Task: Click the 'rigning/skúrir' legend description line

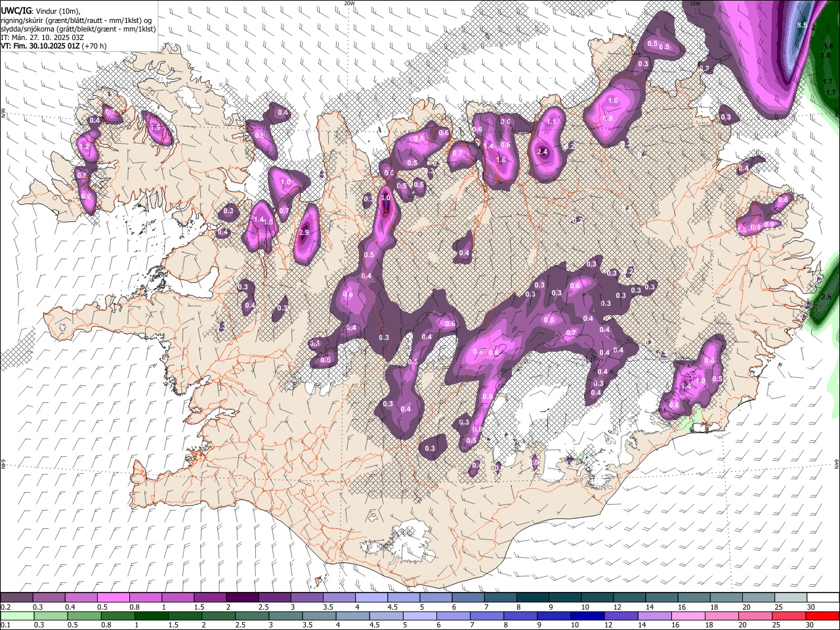Action: tap(76, 20)
